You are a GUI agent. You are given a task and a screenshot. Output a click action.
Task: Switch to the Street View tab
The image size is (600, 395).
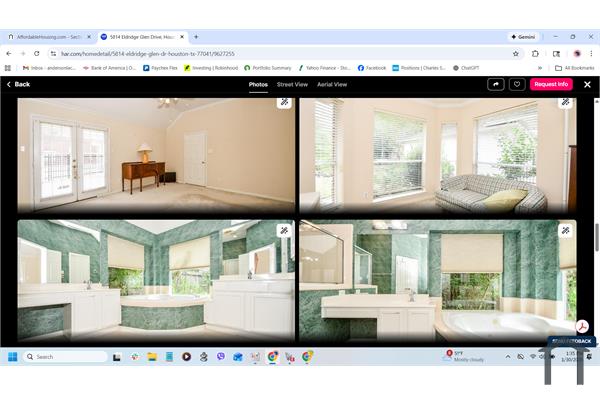point(292,85)
